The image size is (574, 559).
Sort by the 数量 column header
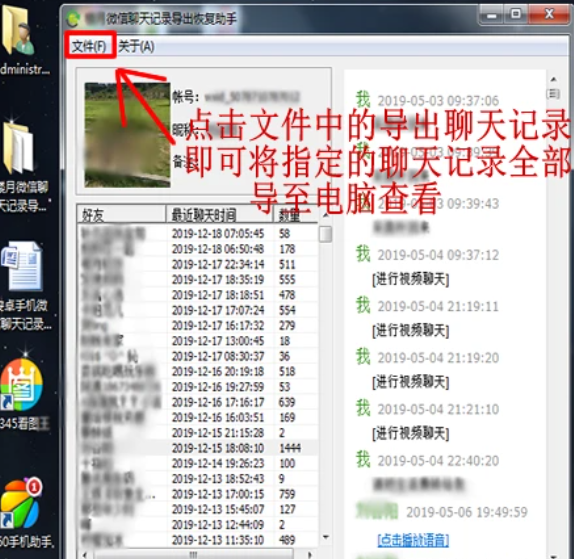(x=295, y=215)
